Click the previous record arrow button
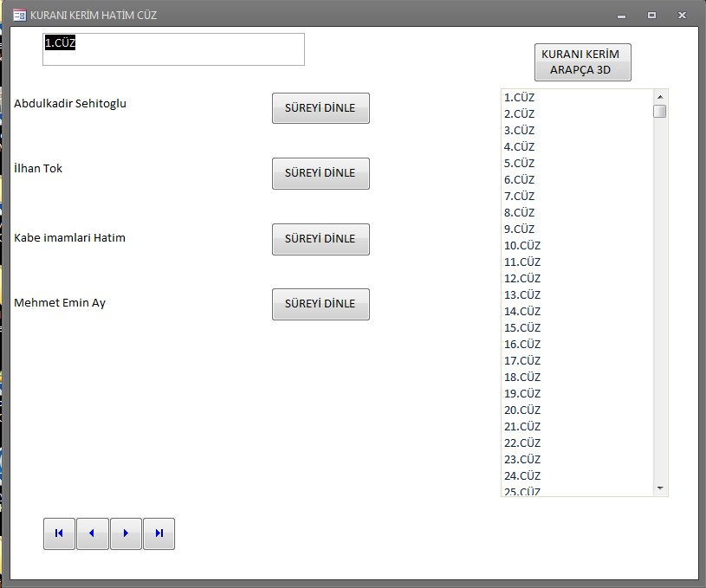Screen dimensions: 706x588 coord(92,533)
